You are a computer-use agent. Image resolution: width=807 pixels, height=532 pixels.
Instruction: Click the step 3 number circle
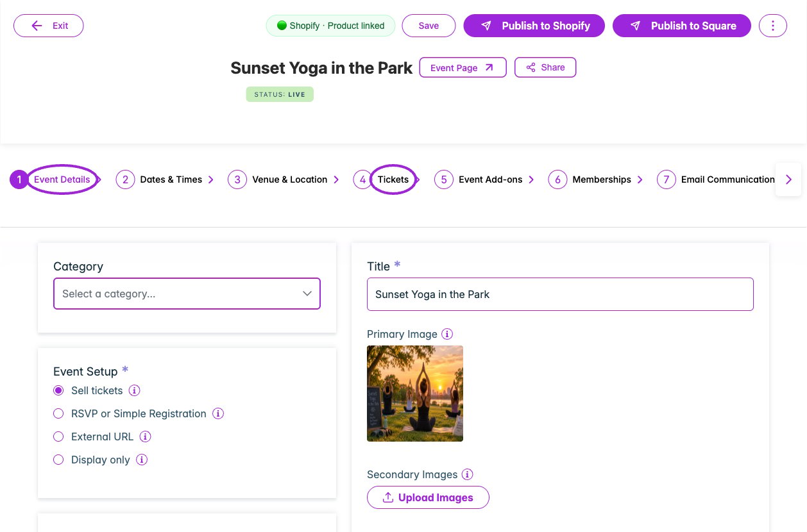(237, 179)
